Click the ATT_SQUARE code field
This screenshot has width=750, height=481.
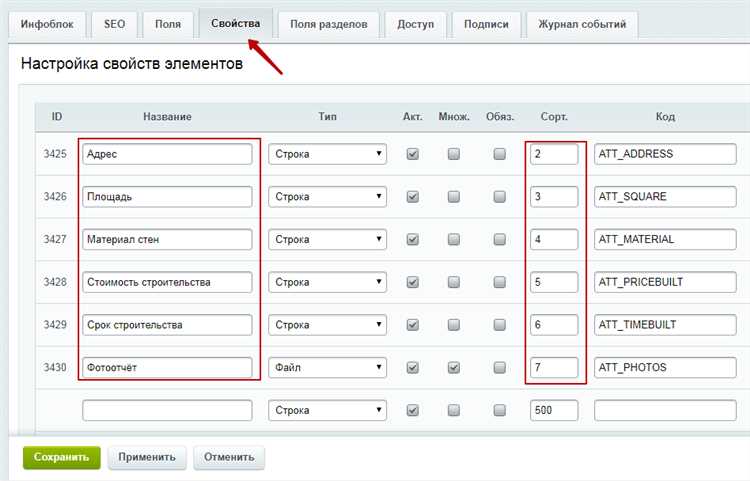(x=665, y=197)
